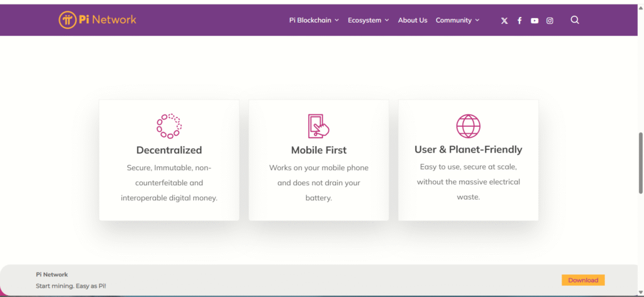Screen dimensions: 644x297
Task: Expand the Ecosystem dropdown menu
Action: click(368, 20)
